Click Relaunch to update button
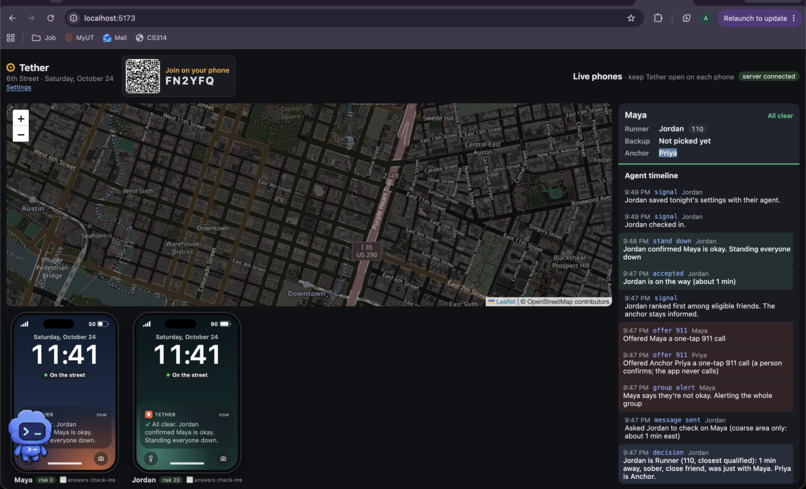 pos(759,18)
